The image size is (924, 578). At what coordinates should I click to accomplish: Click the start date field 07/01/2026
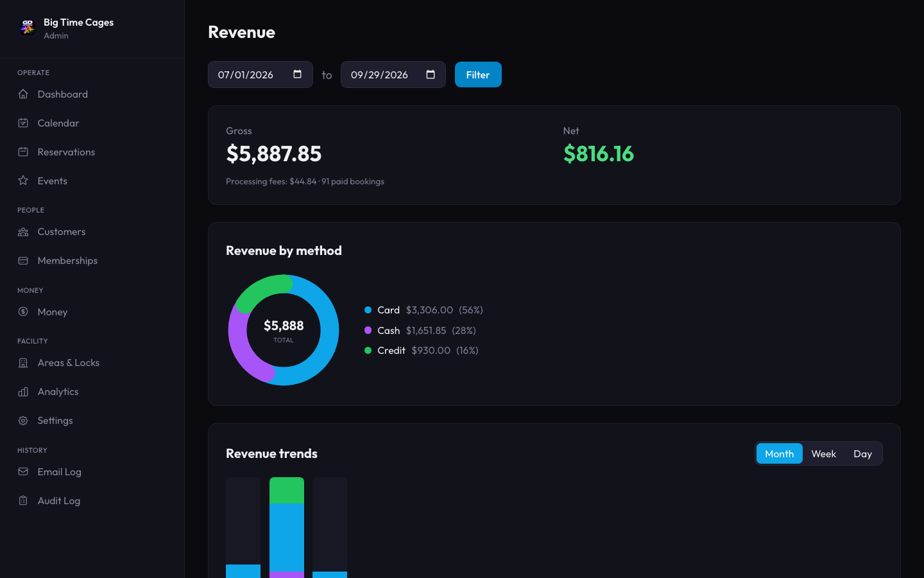click(x=261, y=74)
